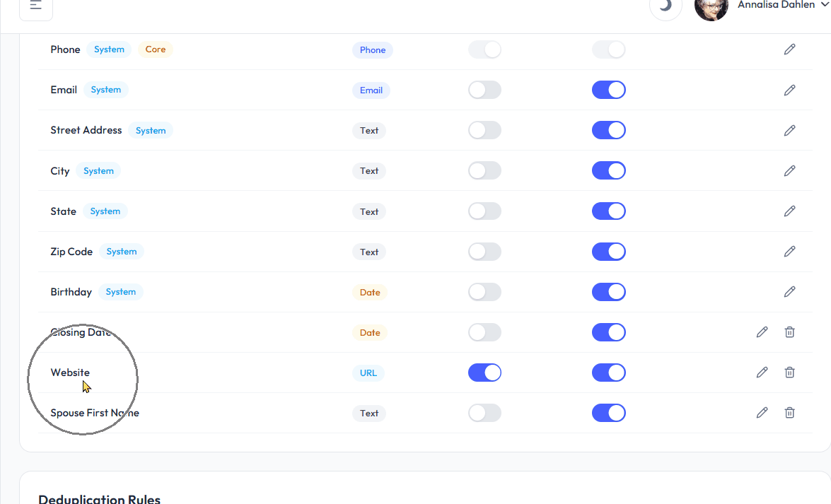
Task: Edit the Spouse First Name field
Action: tap(762, 413)
